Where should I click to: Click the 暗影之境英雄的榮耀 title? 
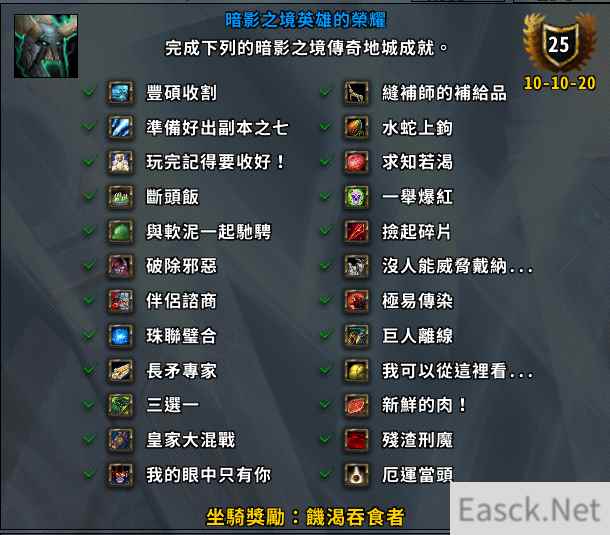(x=305, y=20)
